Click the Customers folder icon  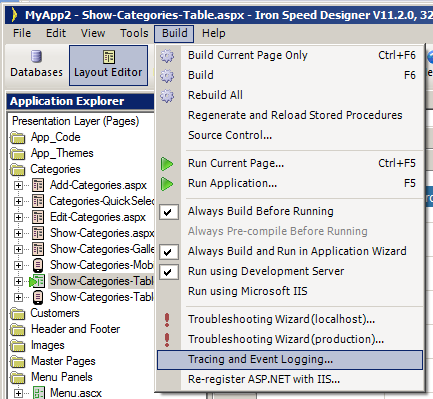tap(18, 313)
